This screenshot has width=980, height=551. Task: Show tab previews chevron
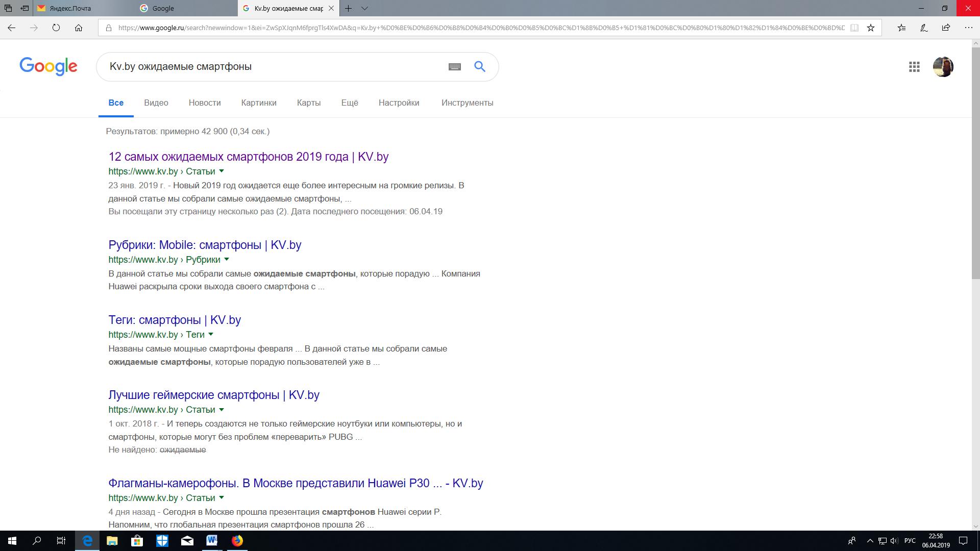tap(364, 8)
